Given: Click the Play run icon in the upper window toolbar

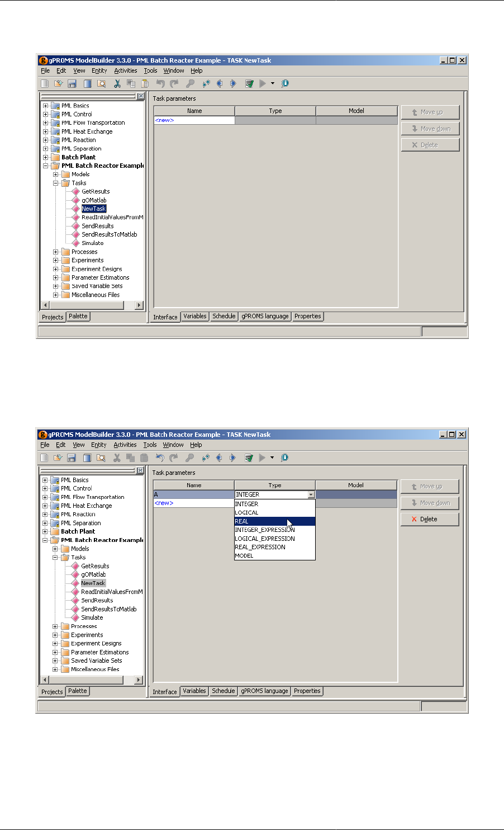Looking at the screenshot, I should (263, 83).
